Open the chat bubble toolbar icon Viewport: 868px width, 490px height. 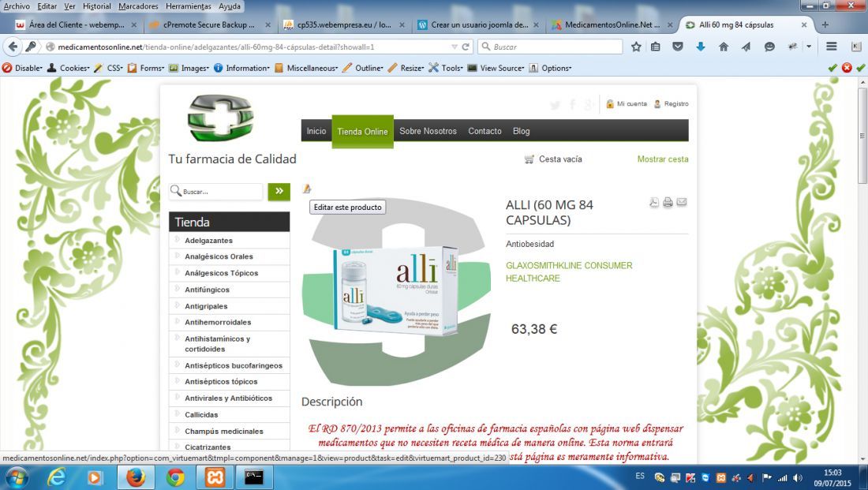769,47
